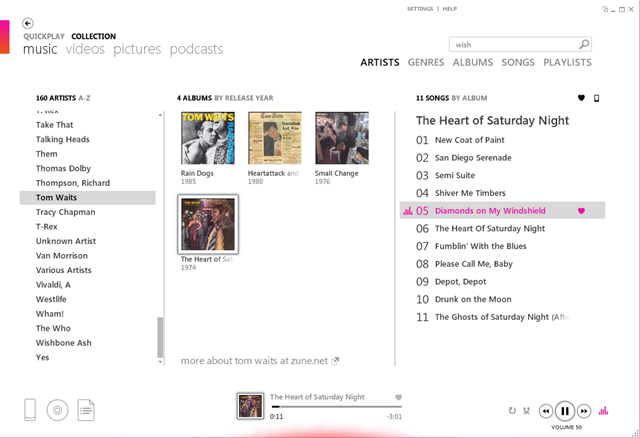Click the external link icon beside zune.net
Viewport: 640px width, 438px height.
335,361
